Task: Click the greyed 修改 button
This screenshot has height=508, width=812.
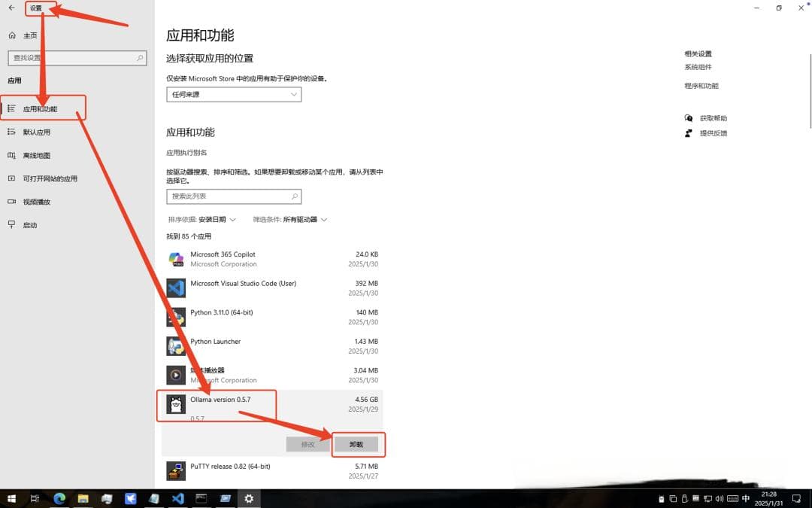Action: (x=308, y=444)
